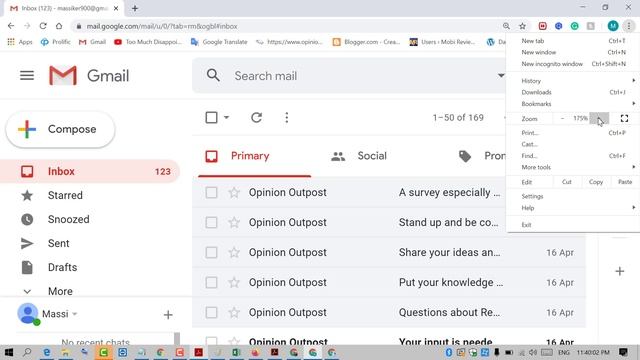Check the 'Share your ideas an...' email checkbox
This screenshot has height=360, width=640.
pos(211,252)
